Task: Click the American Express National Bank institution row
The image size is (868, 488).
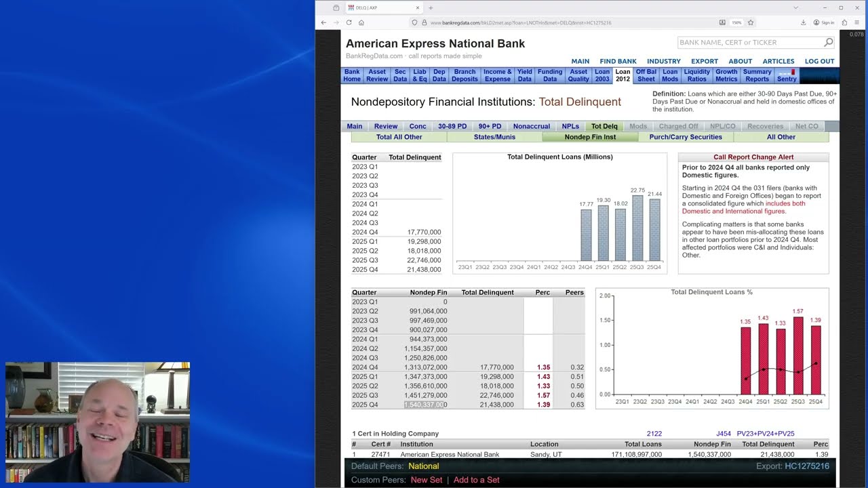Action: pos(589,454)
